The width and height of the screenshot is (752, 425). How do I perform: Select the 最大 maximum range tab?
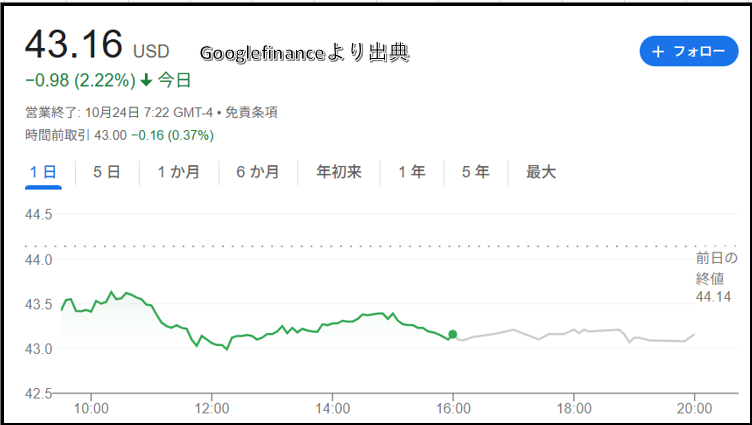tap(540, 172)
